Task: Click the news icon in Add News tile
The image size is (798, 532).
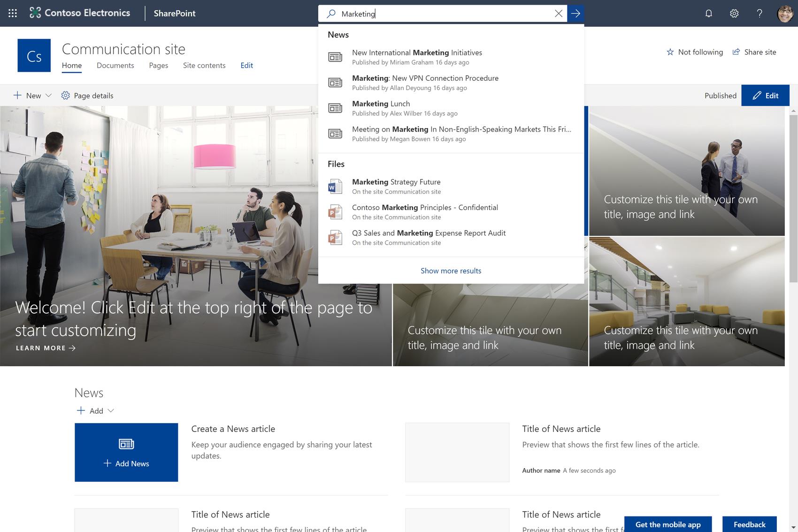Action: [126, 444]
